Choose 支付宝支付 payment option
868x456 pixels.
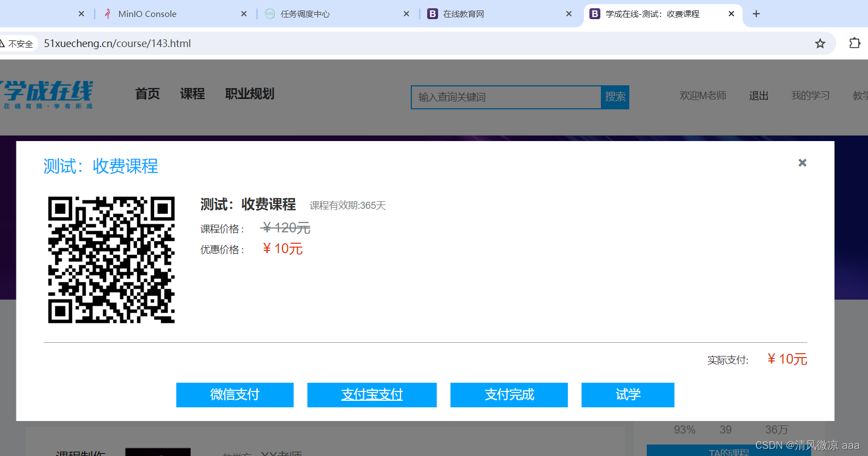[372, 395]
